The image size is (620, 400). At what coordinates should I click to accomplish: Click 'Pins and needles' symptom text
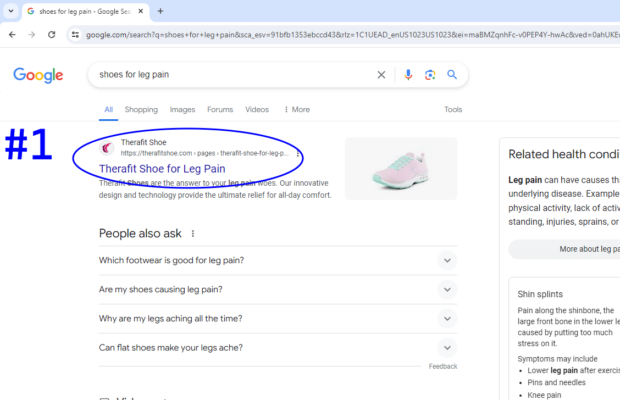tap(556, 382)
